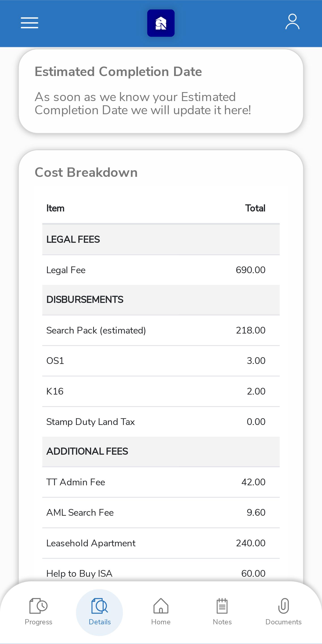Tap the GN house logo
This screenshot has height=644, width=322.
click(x=161, y=23)
